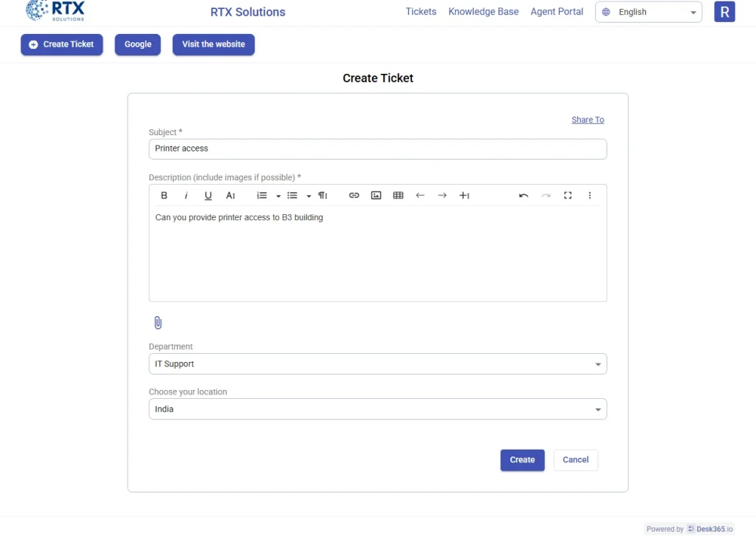
Task: Undo the last edit in the editor
Action: (x=523, y=195)
